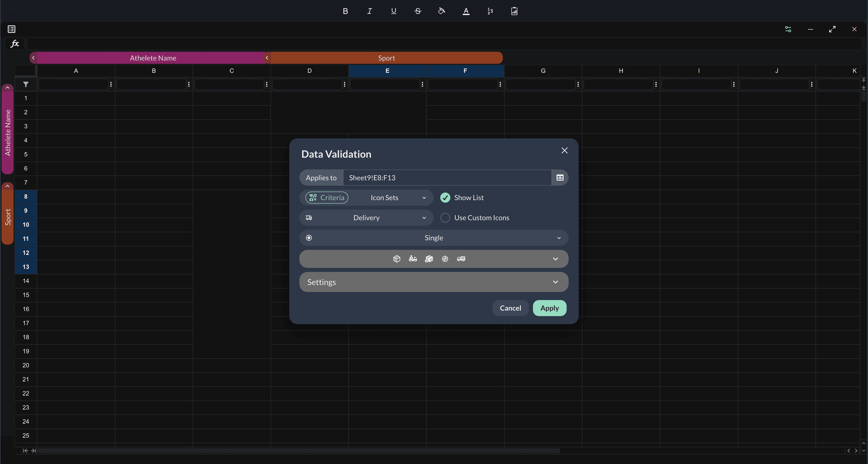Expand the delivery icons preview dropdown
This screenshot has width=868, height=464.
[x=434, y=259]
